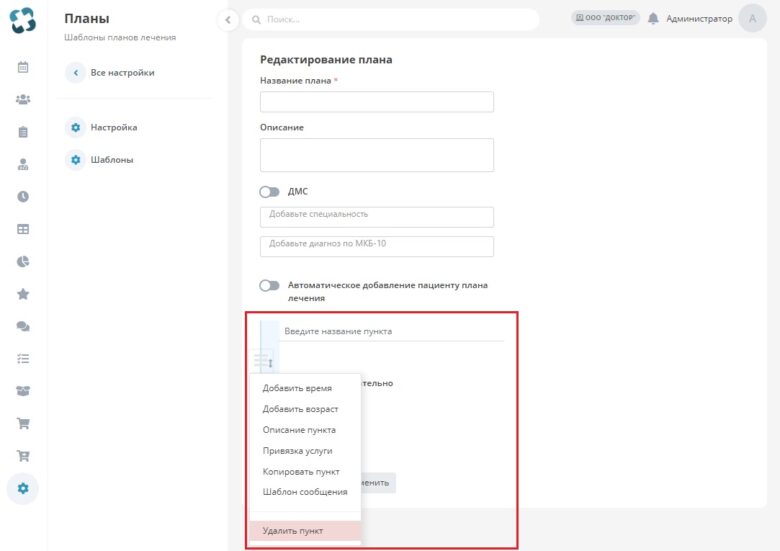Open Настройка section

coord(113,127)
